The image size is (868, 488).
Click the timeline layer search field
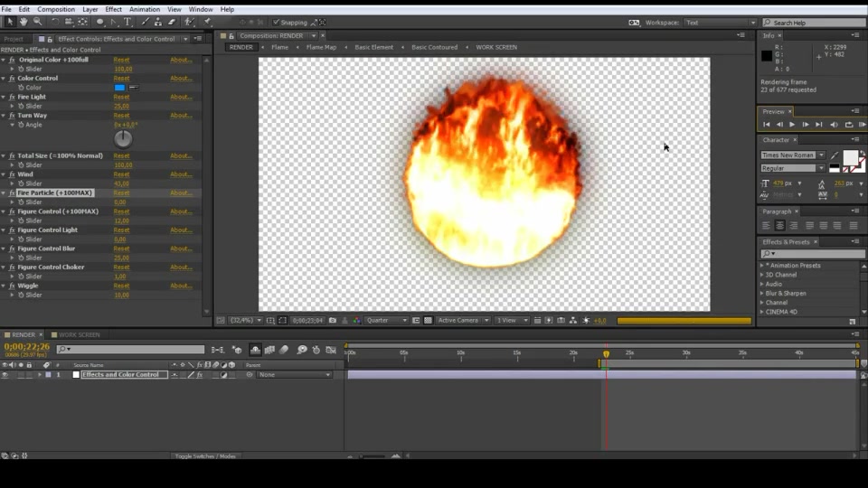pyautogui.click(x=130, y=349)
